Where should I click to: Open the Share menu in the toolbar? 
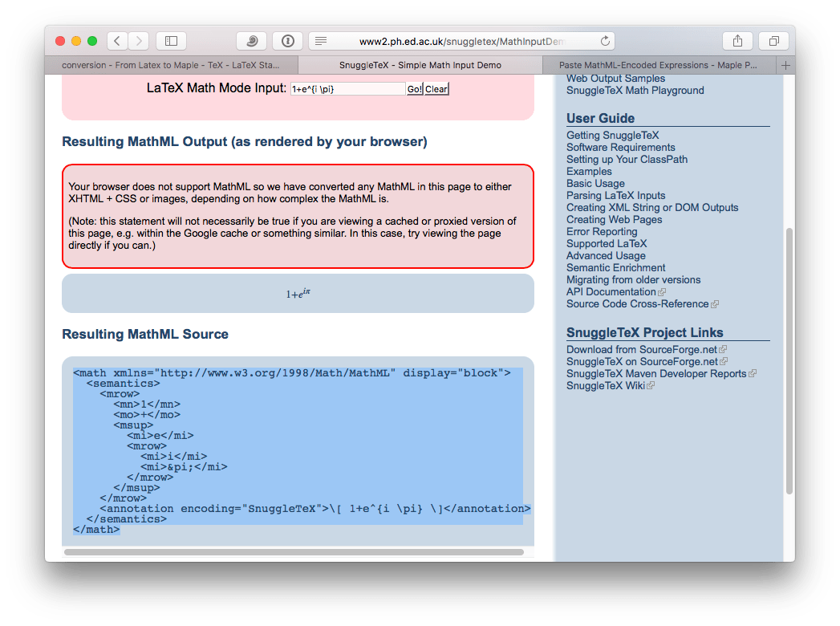coord(737,40)
